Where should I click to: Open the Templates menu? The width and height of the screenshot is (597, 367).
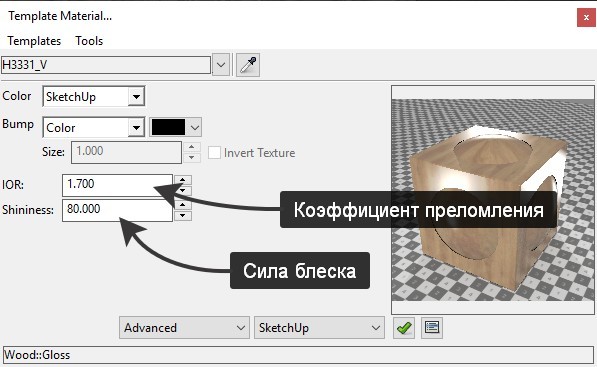click(34, 41)
